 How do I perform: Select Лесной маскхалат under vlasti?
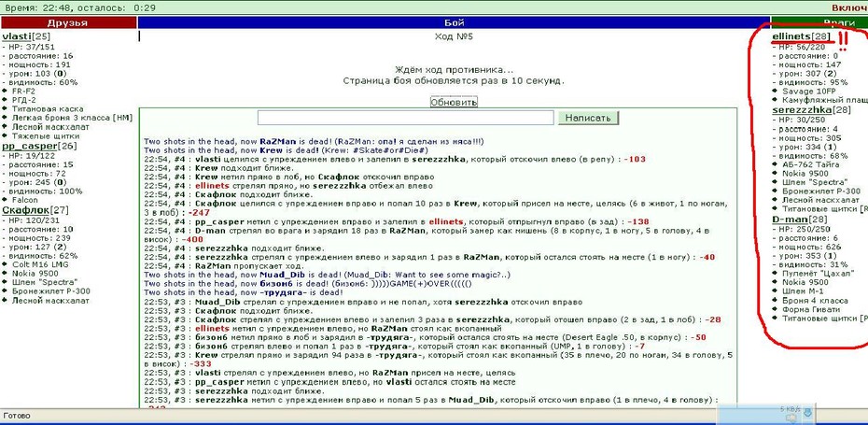pos(50,127)
